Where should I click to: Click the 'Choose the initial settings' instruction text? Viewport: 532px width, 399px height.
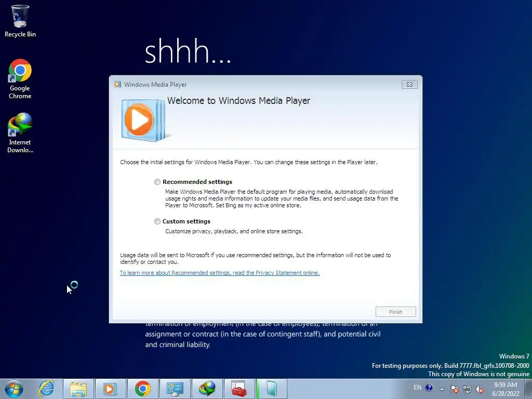[x=249, y=162]
